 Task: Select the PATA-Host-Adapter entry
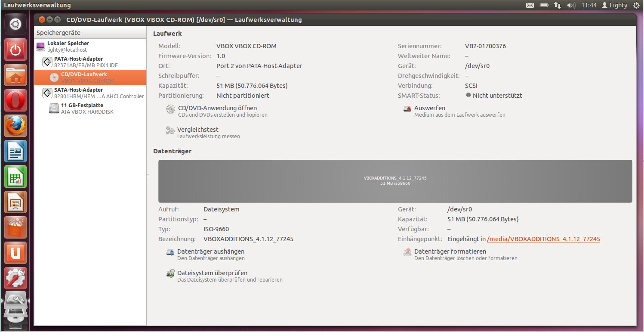90,62
